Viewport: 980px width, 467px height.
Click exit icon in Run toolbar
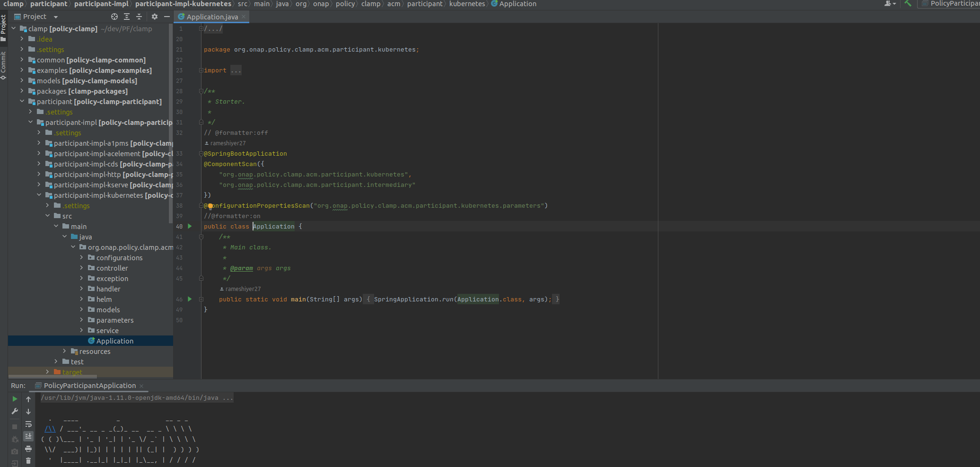point(15,463)
